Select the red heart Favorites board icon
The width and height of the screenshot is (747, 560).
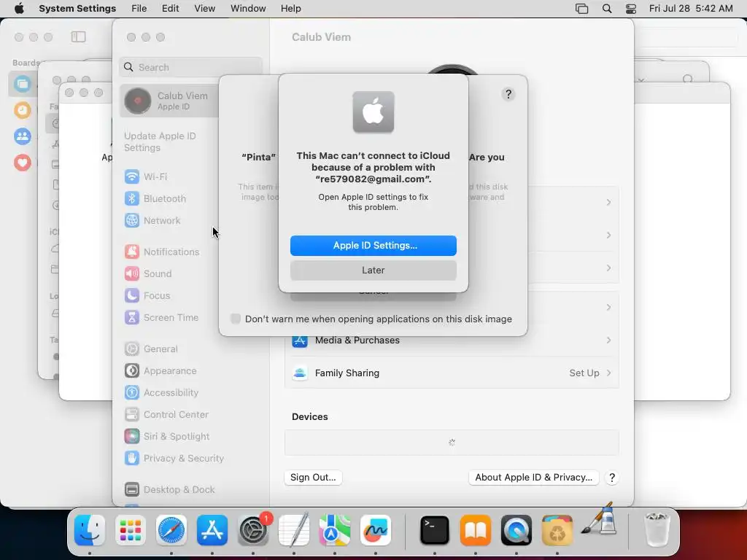pos(22,163)
